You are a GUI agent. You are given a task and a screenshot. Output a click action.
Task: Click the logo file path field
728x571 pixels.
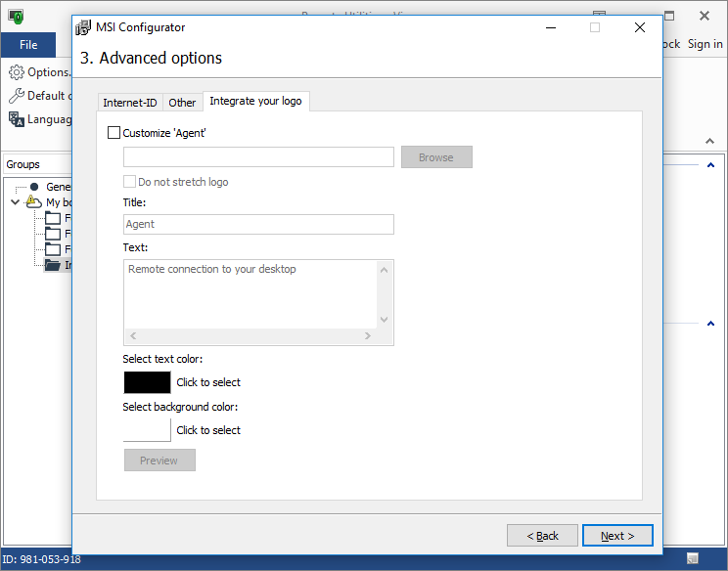(258, 156)
